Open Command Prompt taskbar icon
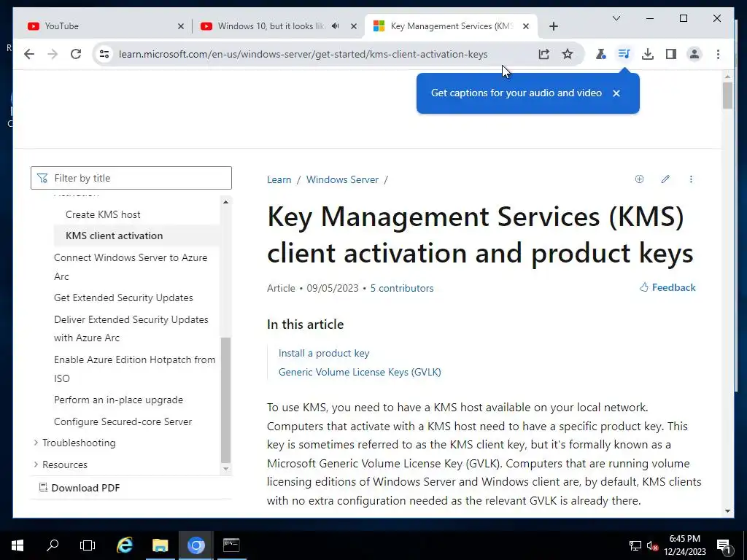747x560 pixels. [x=231, y=545]
